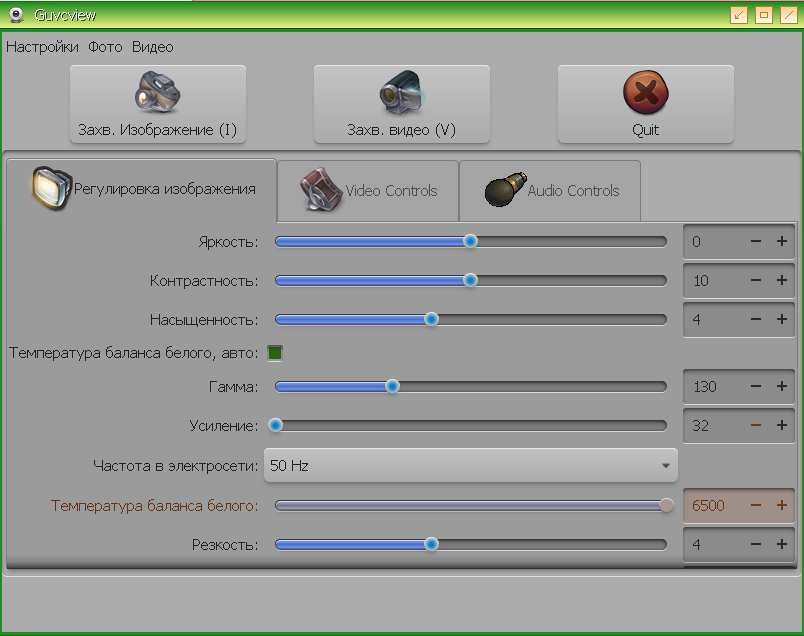This screenshot has height=636, width=804.
Task: Click the Guvcview window title text
Action: (65, 15)
